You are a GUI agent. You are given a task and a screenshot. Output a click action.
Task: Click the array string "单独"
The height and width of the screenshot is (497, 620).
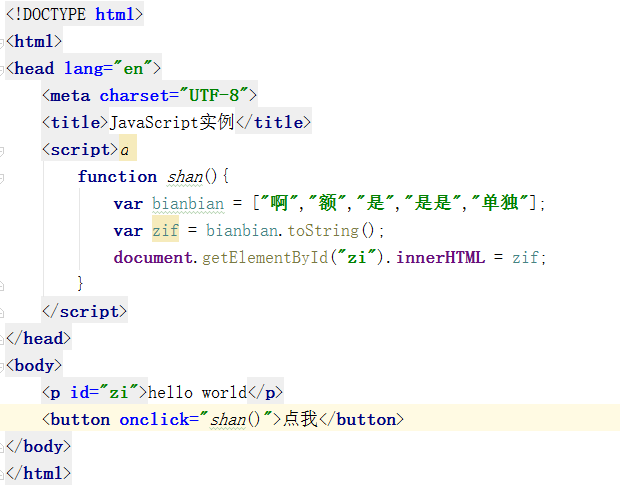500,203
